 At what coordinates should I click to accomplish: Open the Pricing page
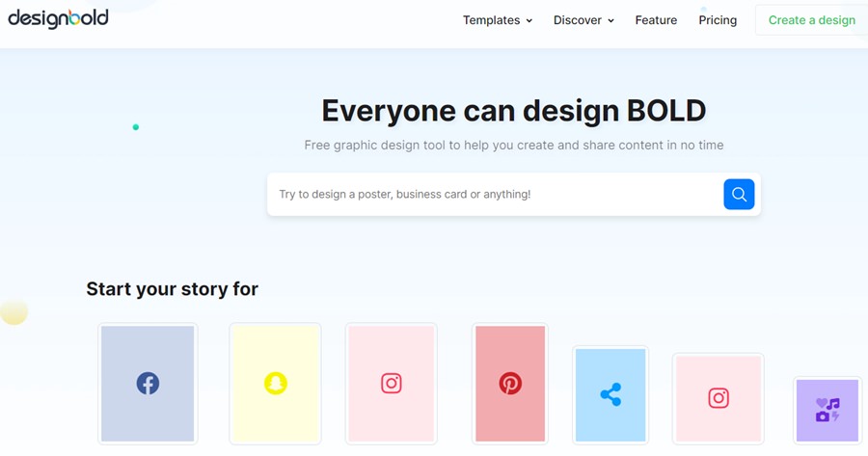718,20
